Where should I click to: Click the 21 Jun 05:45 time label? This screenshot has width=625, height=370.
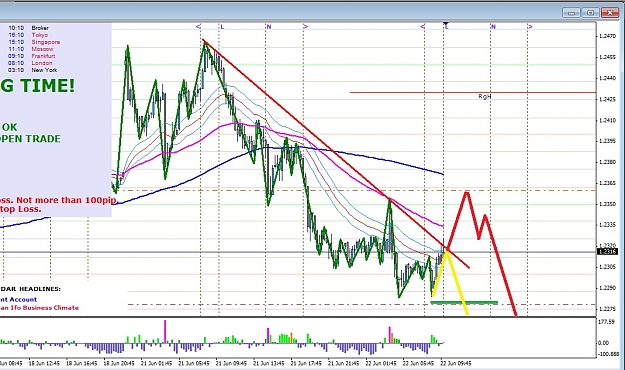coord(194,363)
